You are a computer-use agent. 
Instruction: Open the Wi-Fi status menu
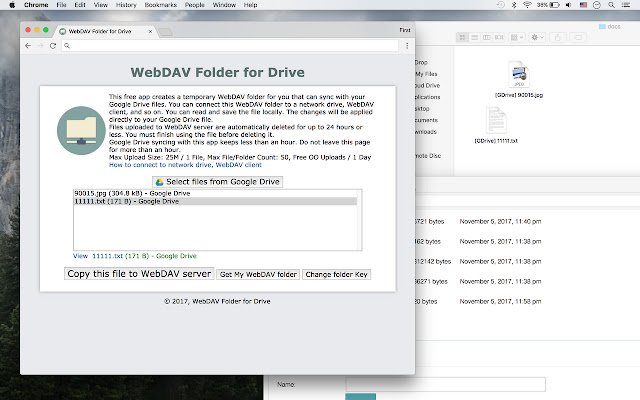pyautogui.click(x=527, y=5)
